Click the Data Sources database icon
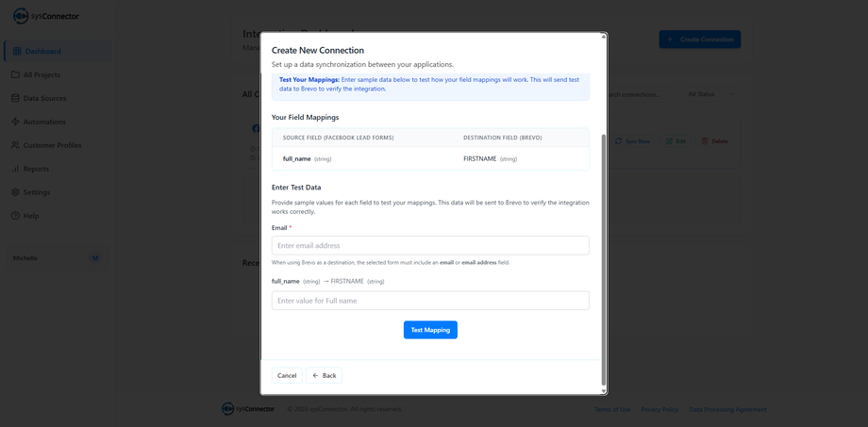Image resolution: width=868 pixels, height=427 pixels. (15, 98)
